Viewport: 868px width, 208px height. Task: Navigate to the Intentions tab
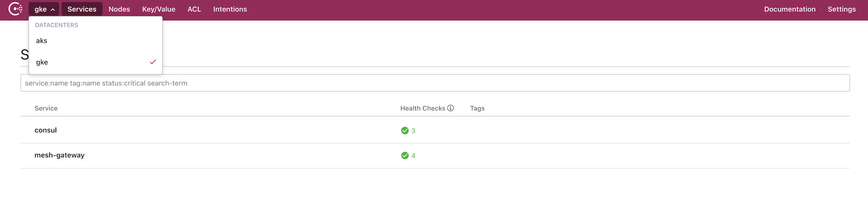(x=230, y=9)
